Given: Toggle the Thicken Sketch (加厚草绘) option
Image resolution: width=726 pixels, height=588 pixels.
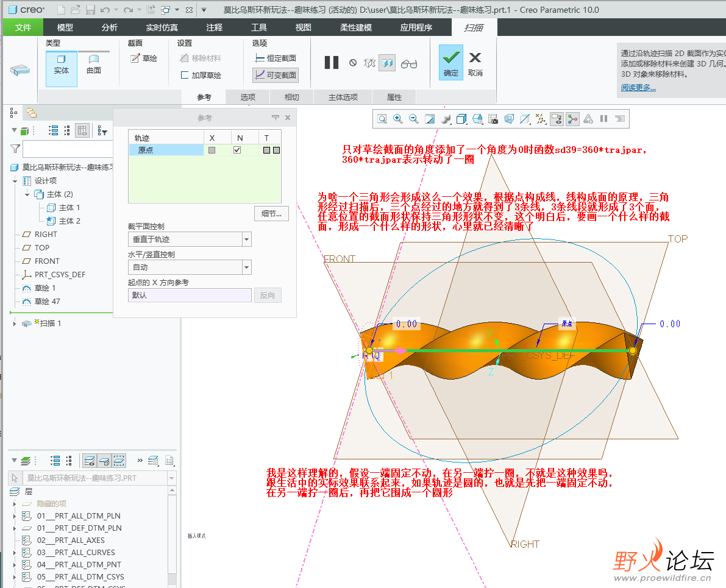Looking at the screenshot, I should point(201,75).
